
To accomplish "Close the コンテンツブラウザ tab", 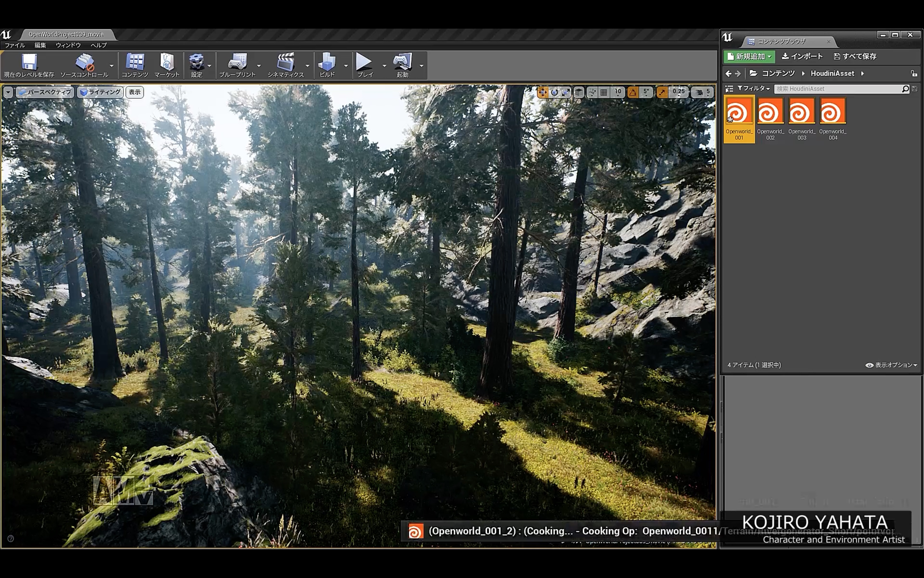I will 829,42.
